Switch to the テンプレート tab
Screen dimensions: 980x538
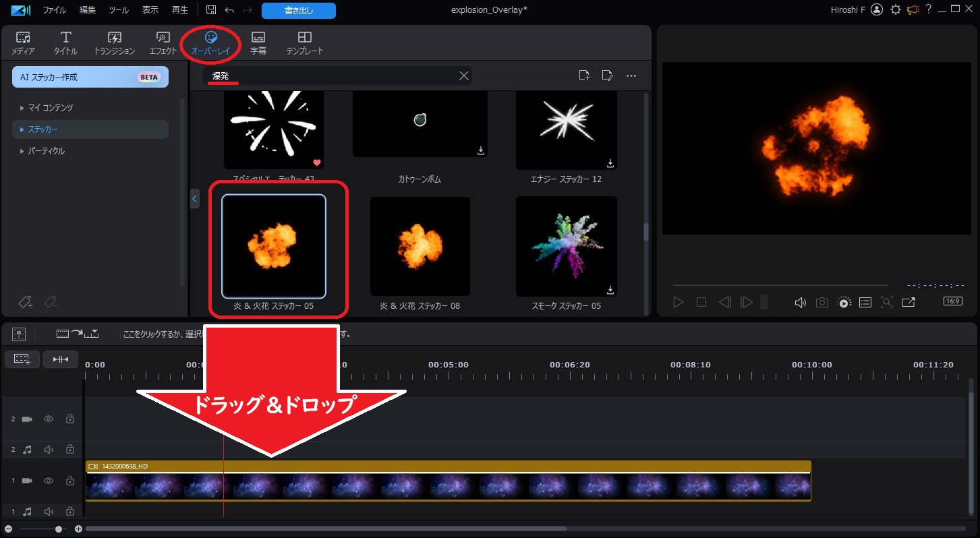click(305, 42)
